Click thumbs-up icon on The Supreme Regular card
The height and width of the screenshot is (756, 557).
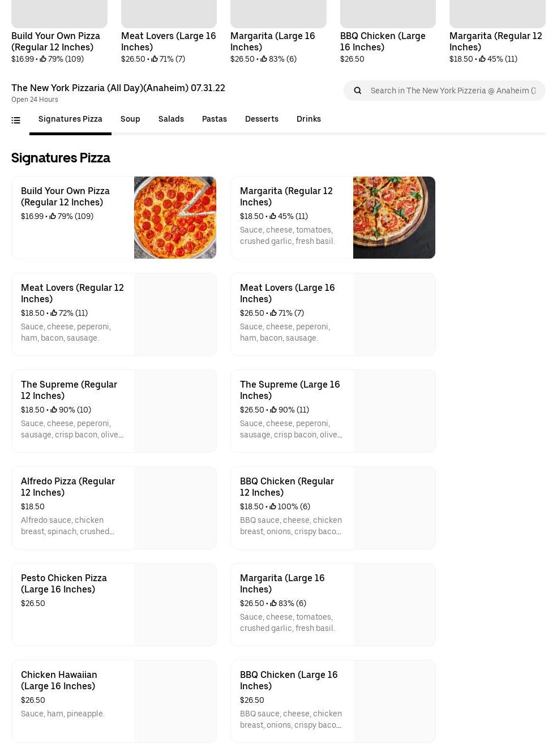coord(54,410)
